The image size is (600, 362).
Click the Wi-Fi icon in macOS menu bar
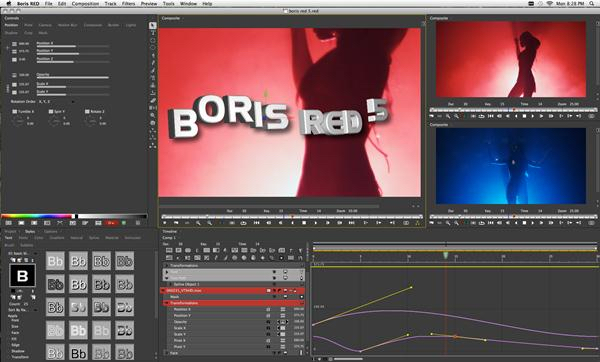click(550, 3)
